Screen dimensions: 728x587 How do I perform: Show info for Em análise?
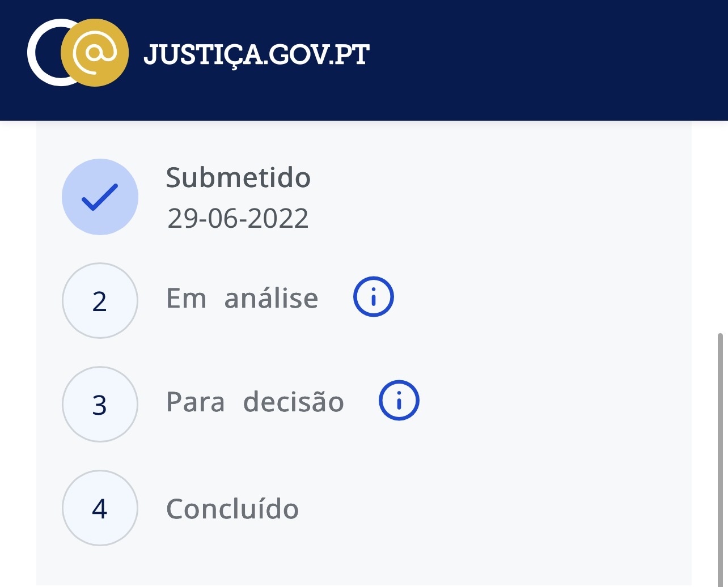[x=374, y=297]
